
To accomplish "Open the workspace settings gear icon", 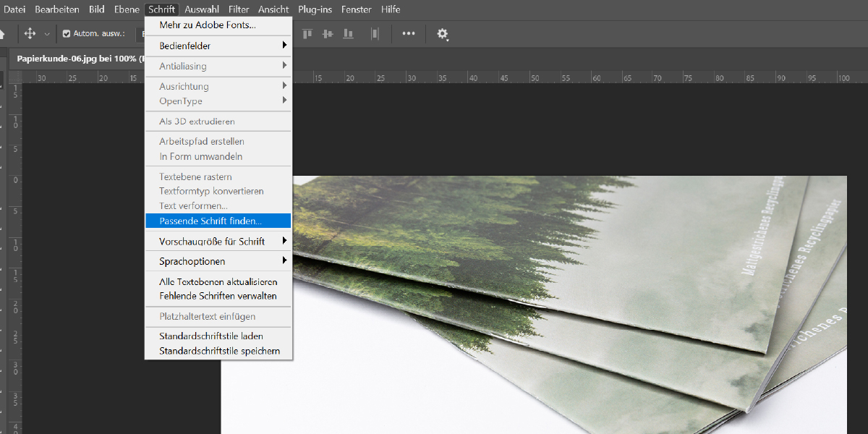I will [442, 33].
